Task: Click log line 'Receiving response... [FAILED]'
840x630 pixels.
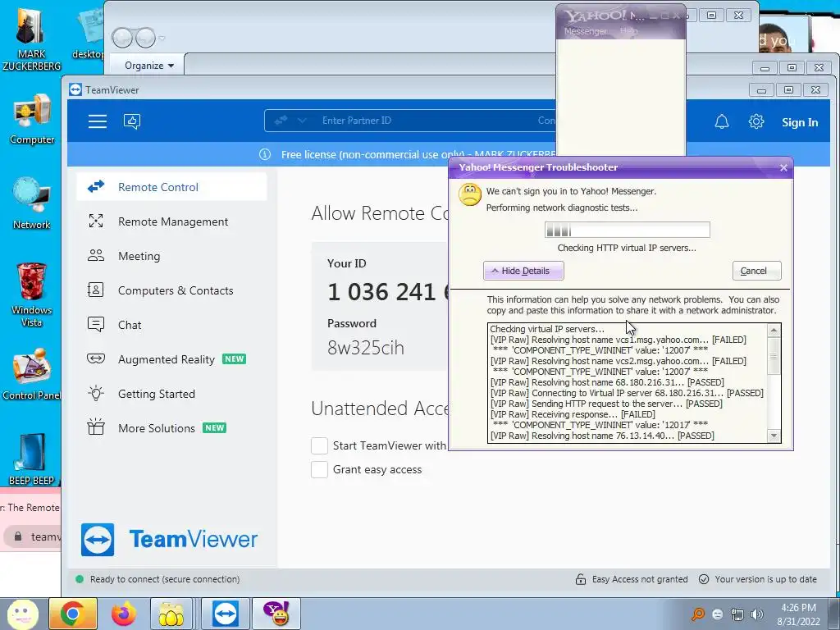Action: point(573,414)
